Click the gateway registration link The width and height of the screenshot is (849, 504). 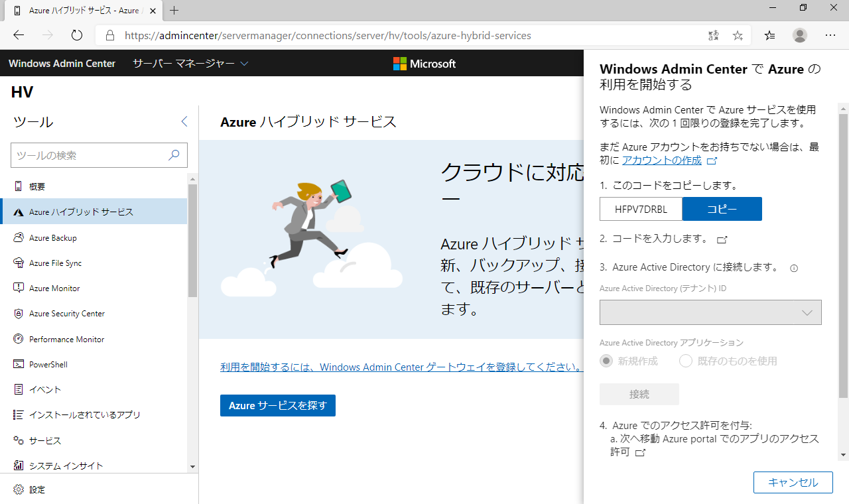(x=402, y=367)
